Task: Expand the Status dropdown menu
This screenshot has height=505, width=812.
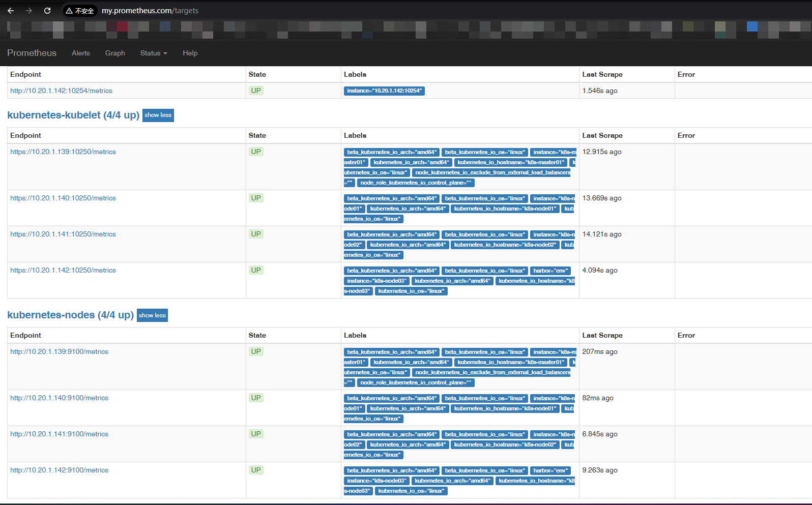Action: (x=154, y=53)
